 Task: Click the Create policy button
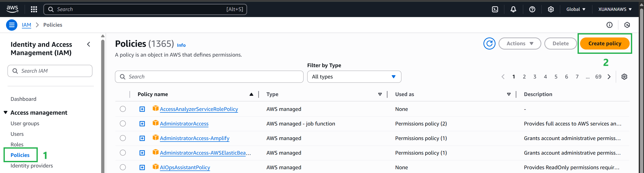(x=604, y=44)
